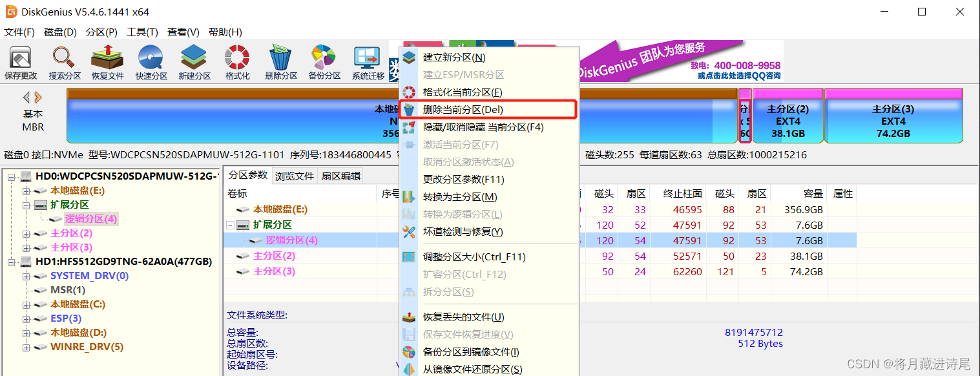
Task: Open the 备份分区 backup tool
Action: click(x=324, y=63)
